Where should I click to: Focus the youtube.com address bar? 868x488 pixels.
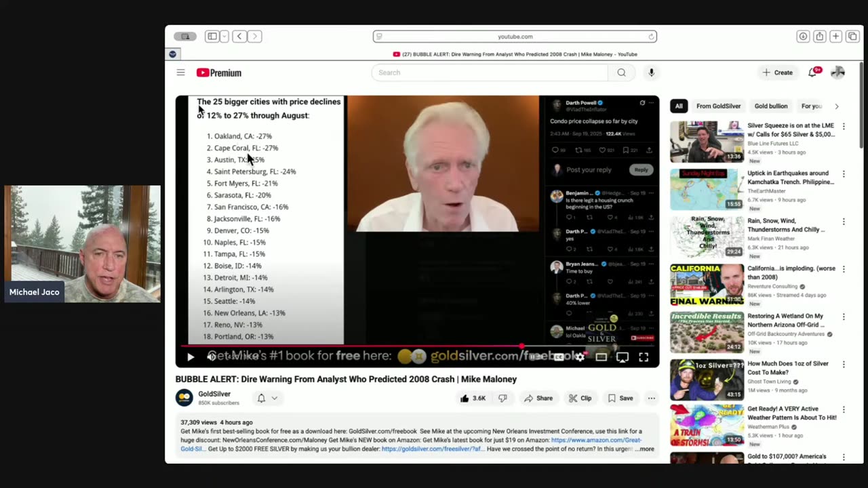pyautogui.click(x=515, y=37)
